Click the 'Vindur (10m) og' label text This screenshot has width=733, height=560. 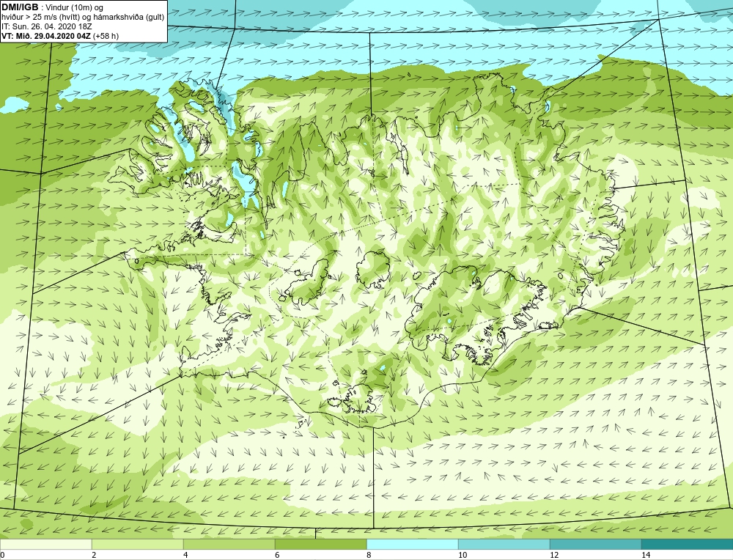coord(75,8)
